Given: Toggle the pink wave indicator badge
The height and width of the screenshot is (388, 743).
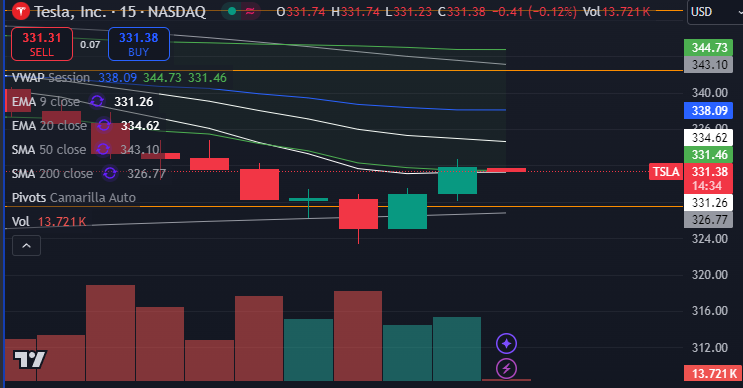Looking at the screenshot, I should tap(251, 11).
